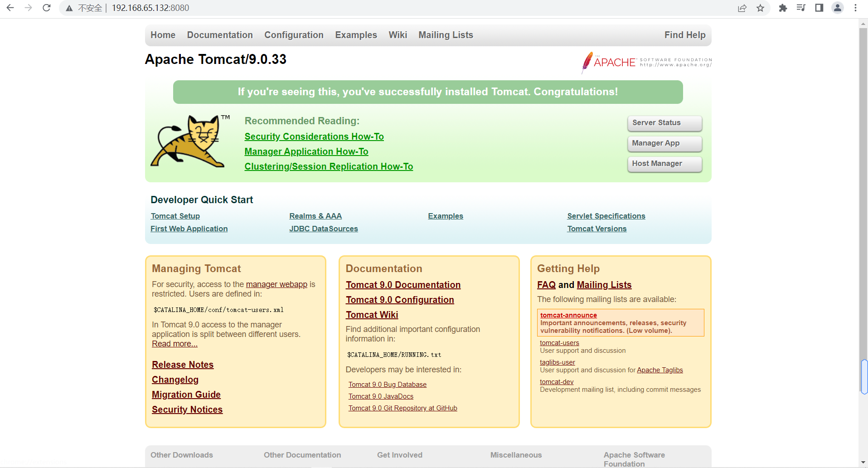Viewport: 868px width, 468px height.
Task: Reload the page with refresh icon
Action: coord(46,8)
